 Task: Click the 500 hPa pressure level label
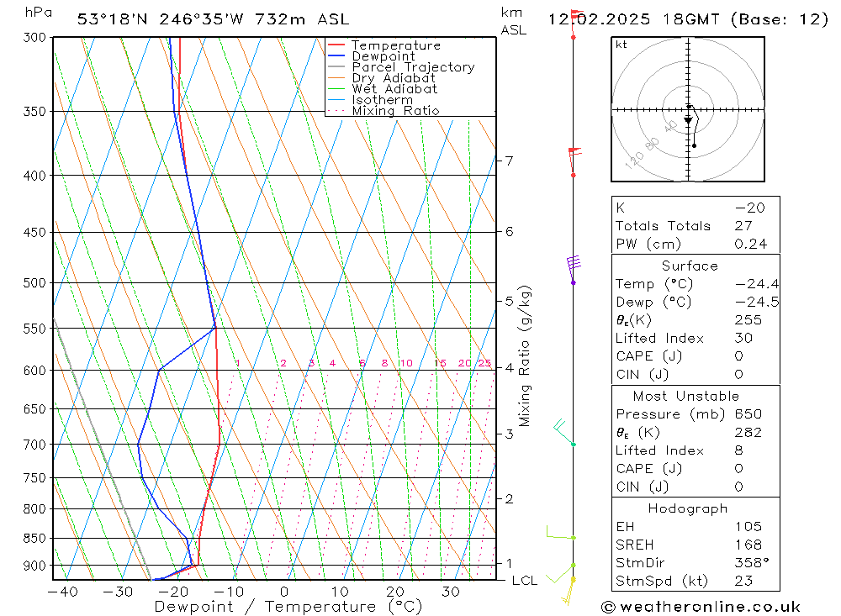pos(35,282)
